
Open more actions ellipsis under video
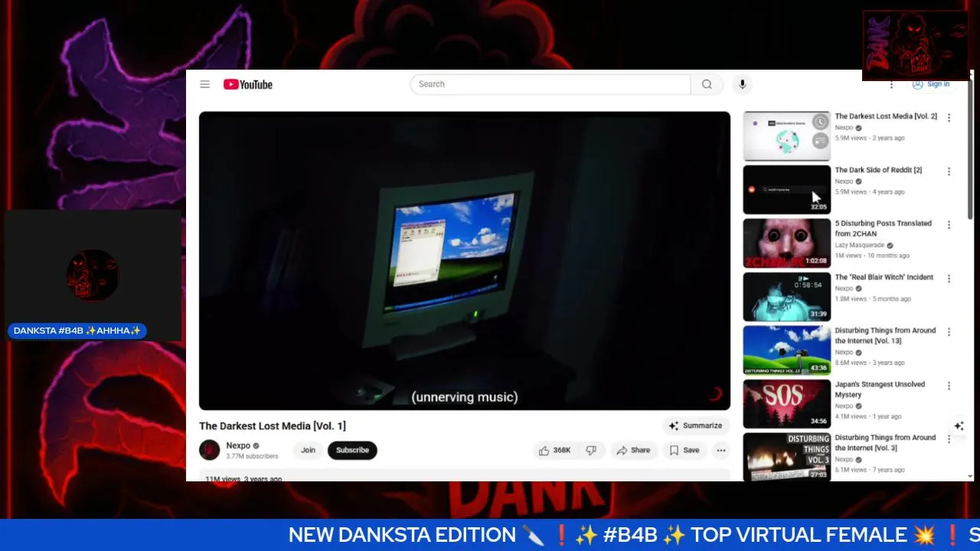(720, 450)
